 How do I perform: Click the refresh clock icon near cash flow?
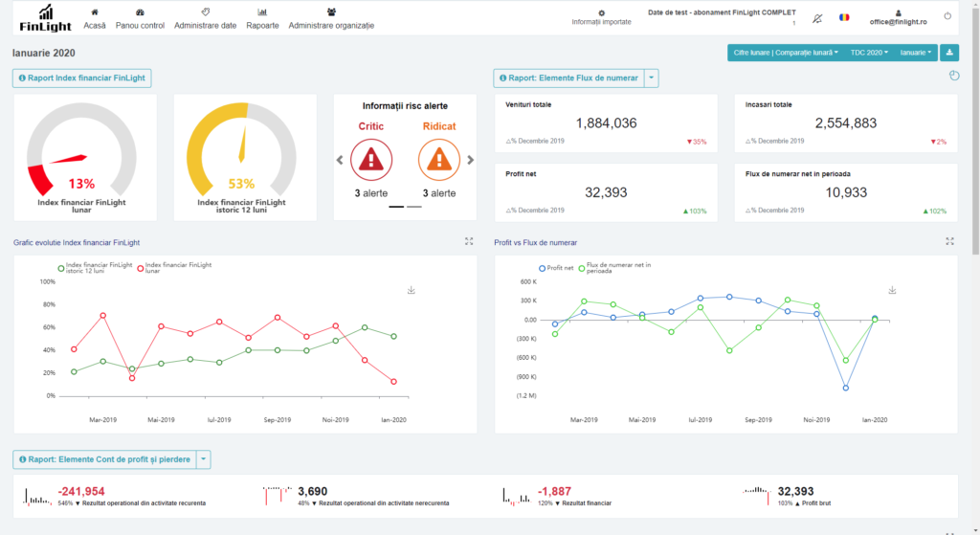954,76
